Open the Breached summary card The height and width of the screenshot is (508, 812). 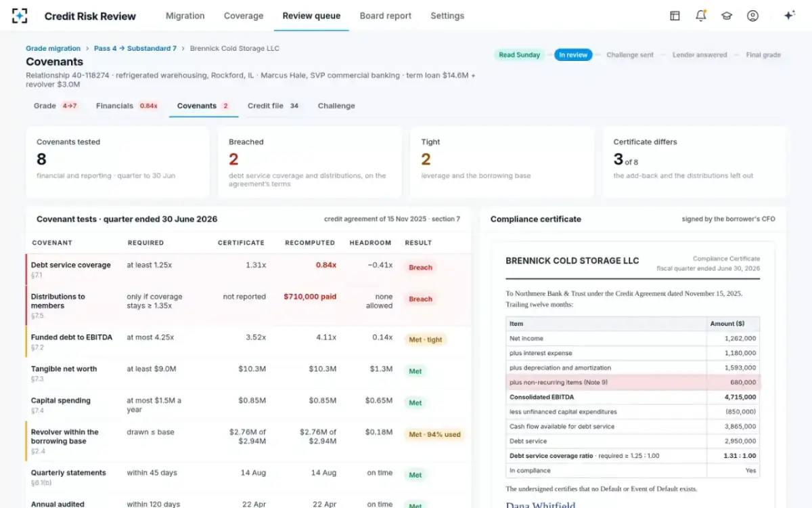[x=310, y=162]
